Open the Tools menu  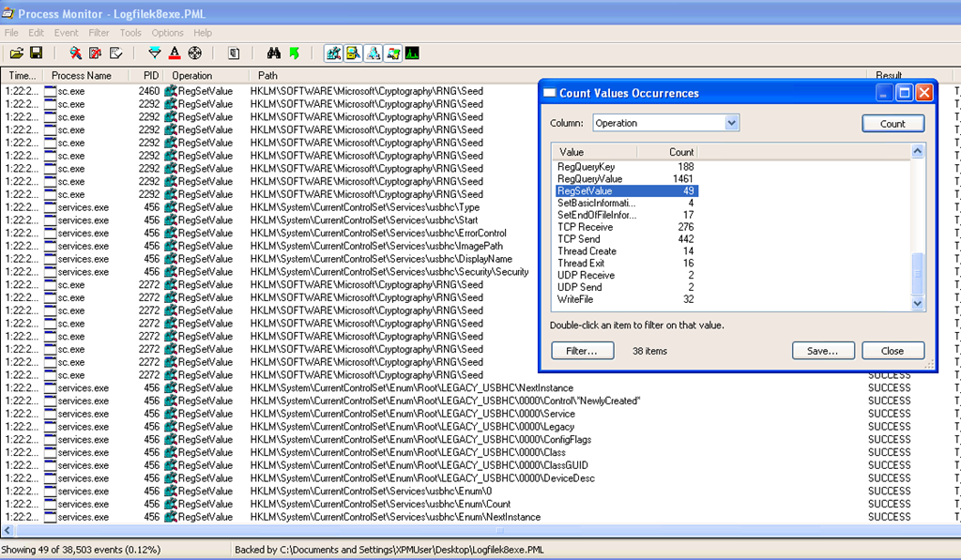point(130,33)
